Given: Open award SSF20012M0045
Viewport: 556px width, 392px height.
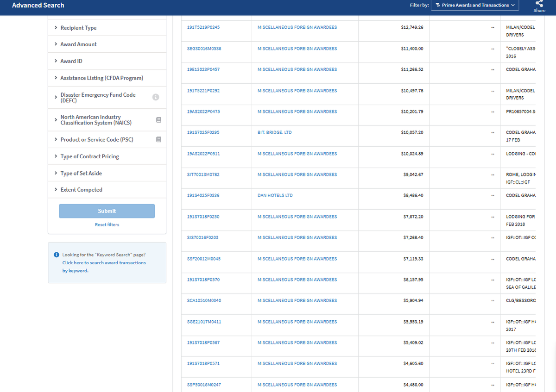Looking at the screenshot, I should [204, 259].
